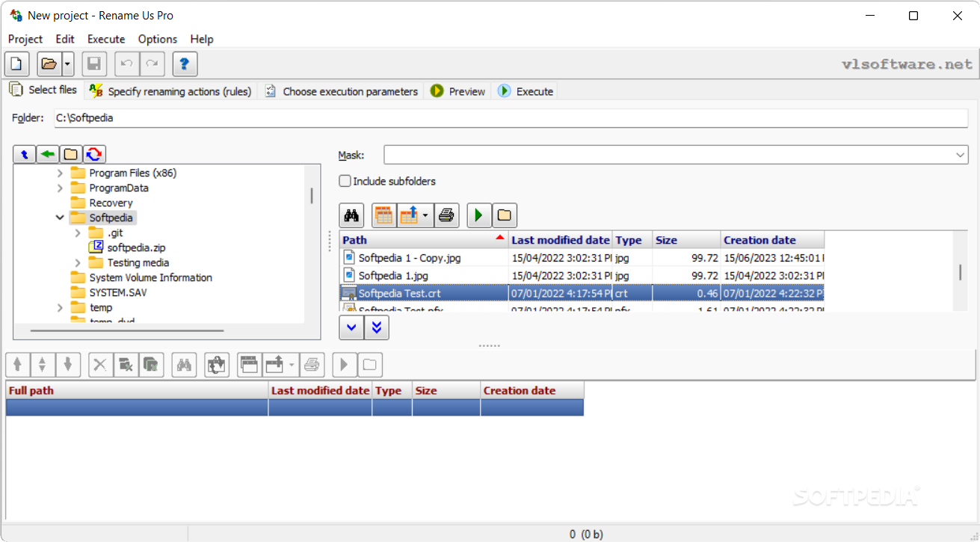The height and width of the screenshot is (542, 980).
Task: Click the lower toolbar icon with circular arrows
Action: [217, 365]
